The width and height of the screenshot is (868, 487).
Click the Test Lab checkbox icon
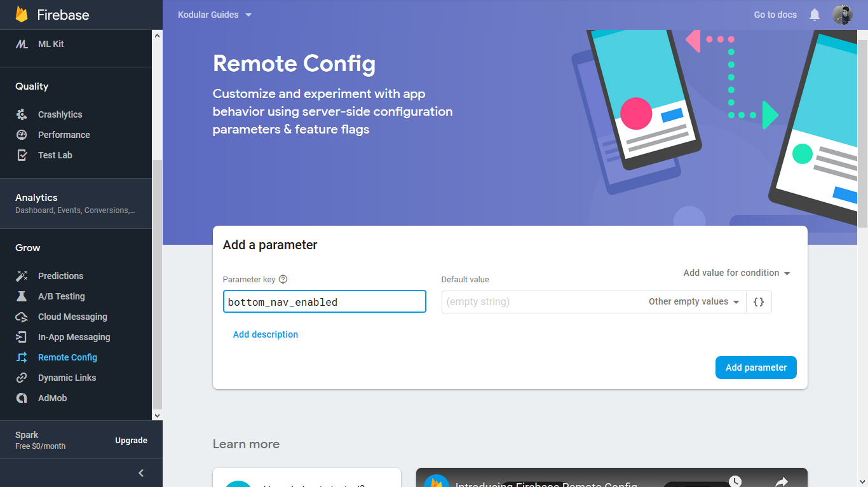(x=22, y=155)
